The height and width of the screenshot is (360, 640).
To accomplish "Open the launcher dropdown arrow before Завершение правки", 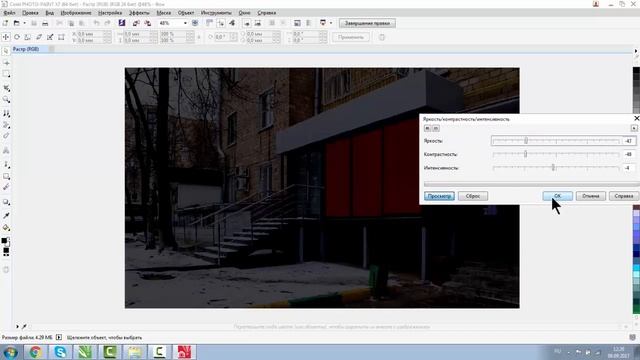I will (331, 23).
